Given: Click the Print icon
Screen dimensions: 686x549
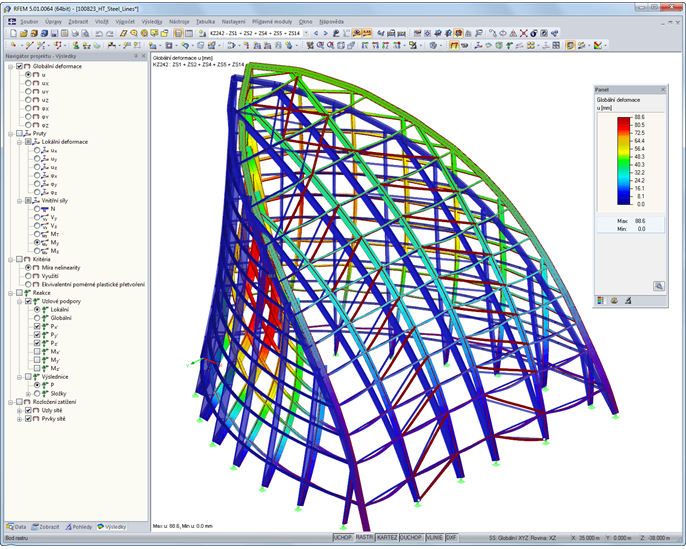Looking at the screenshot, I should point(75,33).
